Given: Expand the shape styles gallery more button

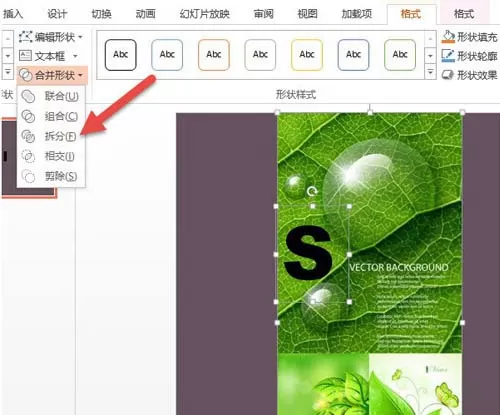Looking at the screenshot, I should [430, 72].
